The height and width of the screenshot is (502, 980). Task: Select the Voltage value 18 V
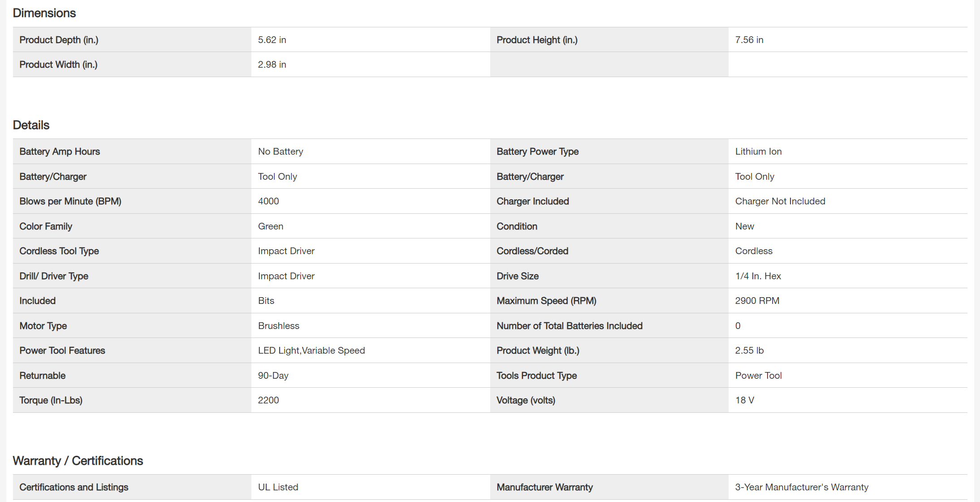click(744, 400)
